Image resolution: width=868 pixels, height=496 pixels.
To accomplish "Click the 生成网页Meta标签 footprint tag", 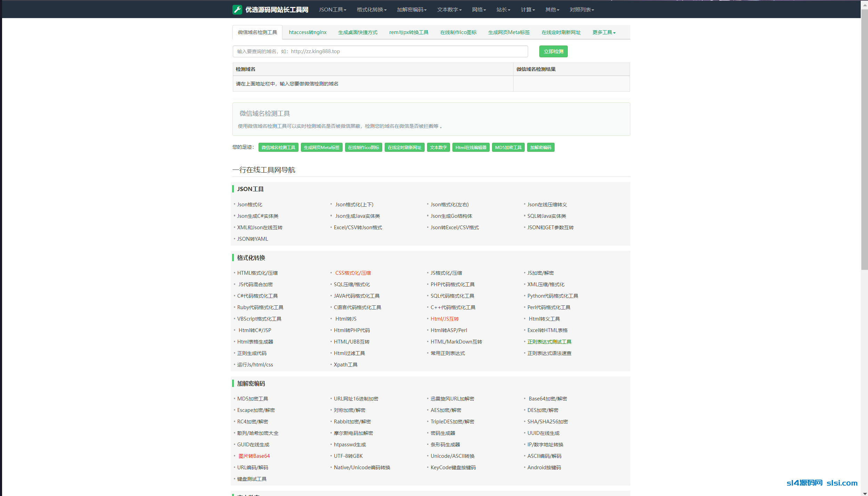I will 321,148.
